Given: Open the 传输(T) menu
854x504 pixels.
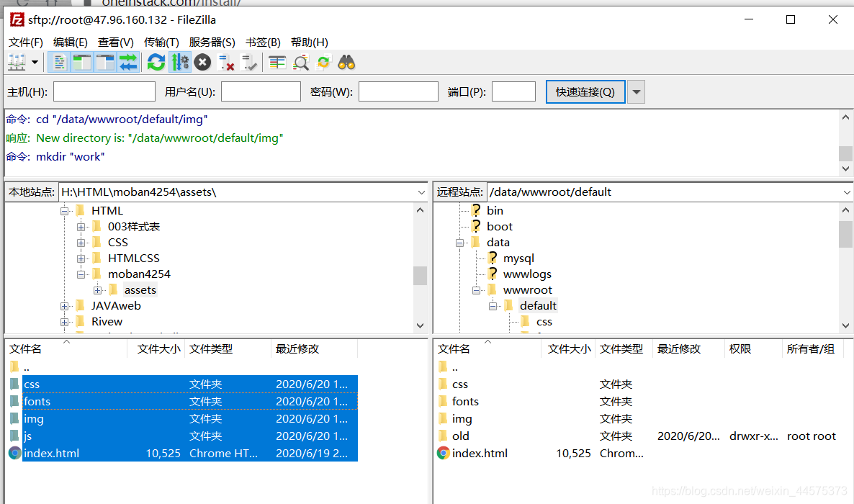Looking at the screenshot, I should [161, 42].
